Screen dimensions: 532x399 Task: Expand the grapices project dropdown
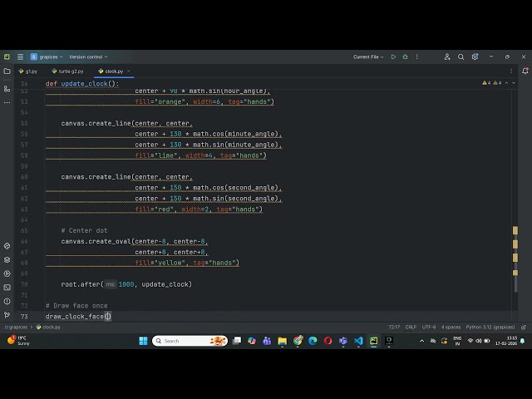pos(47,57)
